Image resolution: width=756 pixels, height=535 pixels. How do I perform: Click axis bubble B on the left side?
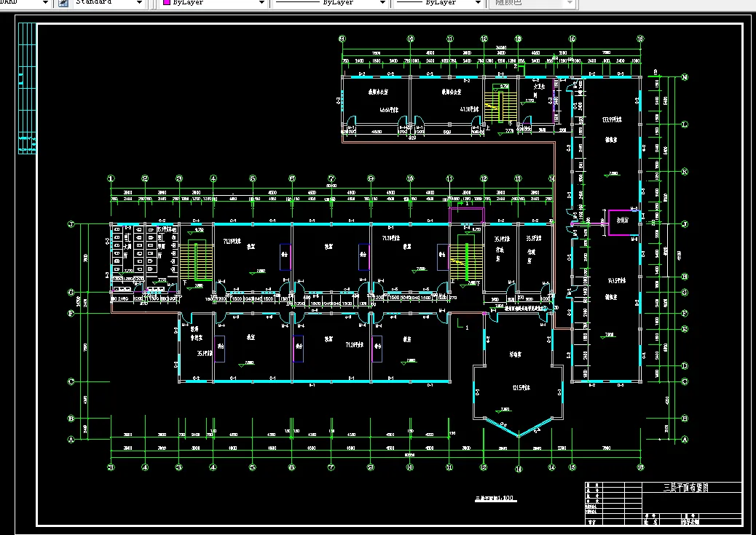coord(71,419)
